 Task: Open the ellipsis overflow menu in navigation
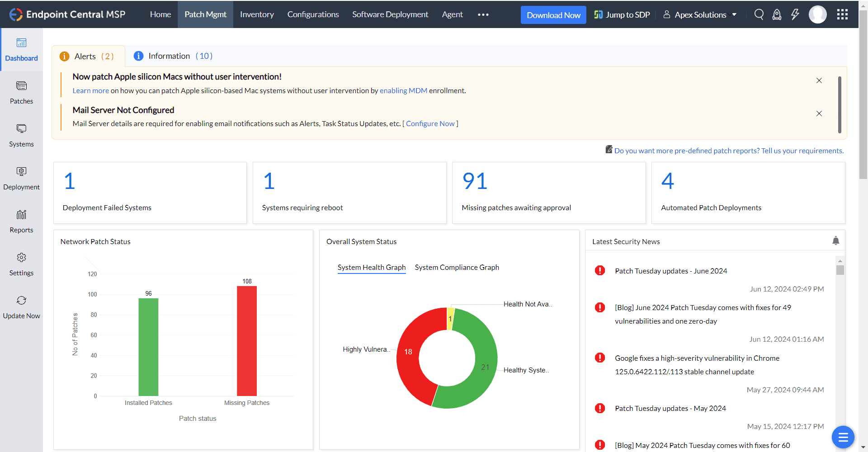point(483,15)
